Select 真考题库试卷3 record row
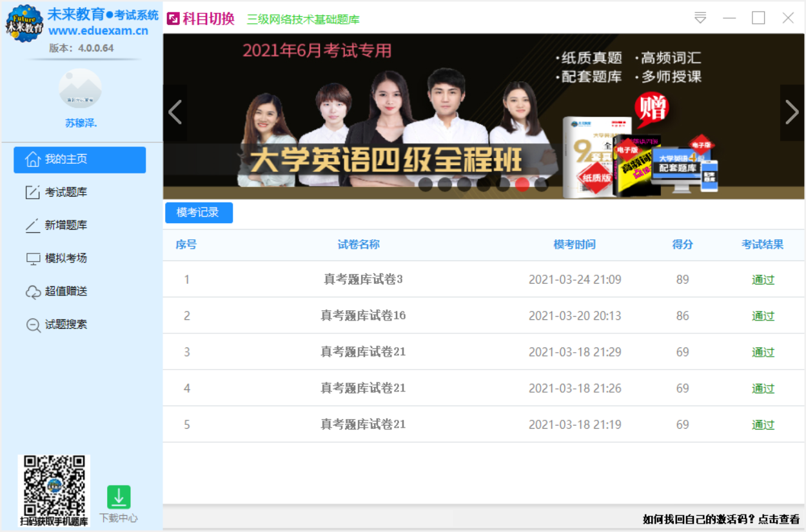 (484, 279)
